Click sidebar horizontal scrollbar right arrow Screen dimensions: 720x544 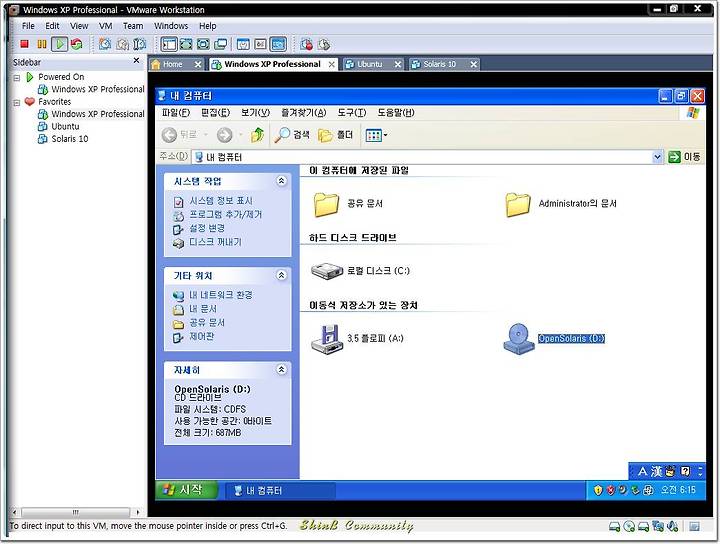coord(138,512)
